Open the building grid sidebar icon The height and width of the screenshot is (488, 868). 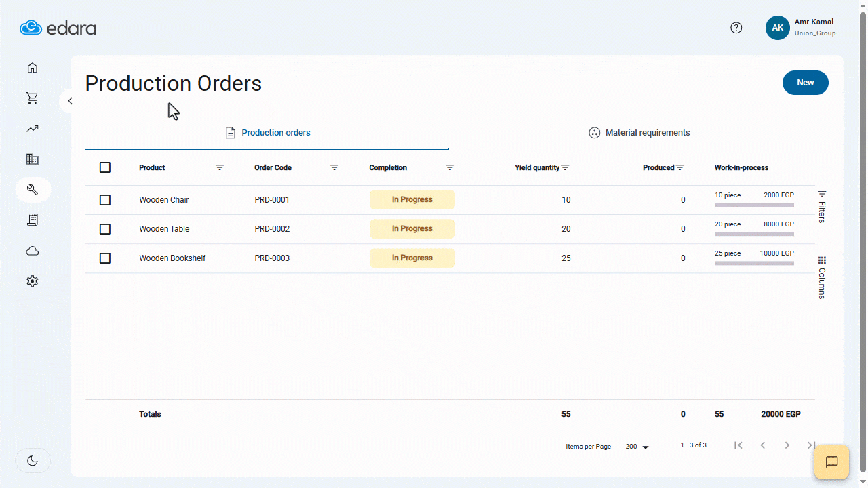pos(32,159)
